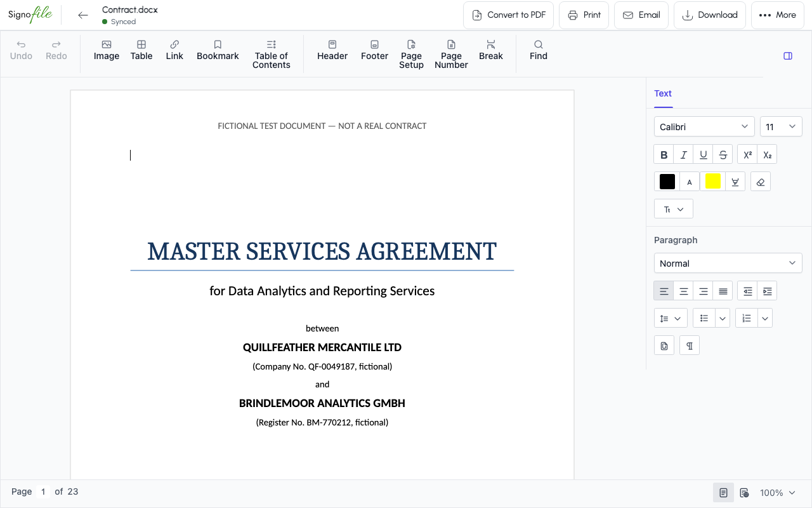
Task: Open the More menu
Action: click(777, 15)
